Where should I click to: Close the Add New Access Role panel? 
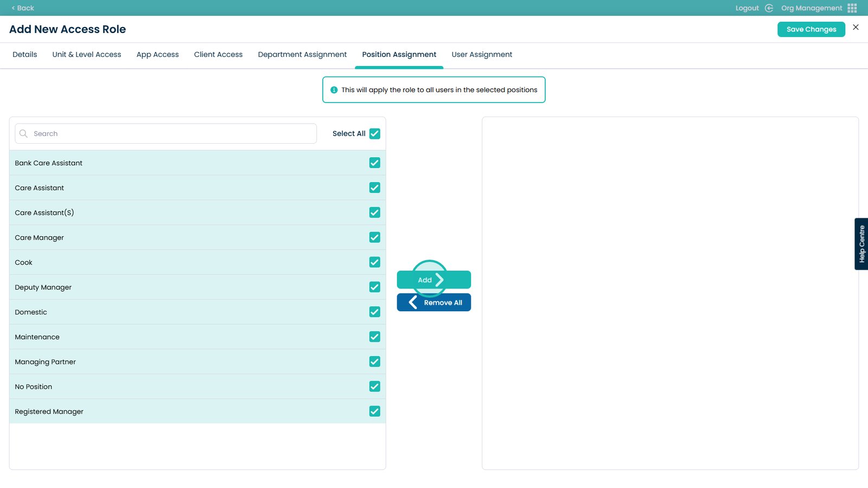click(856, 27)
